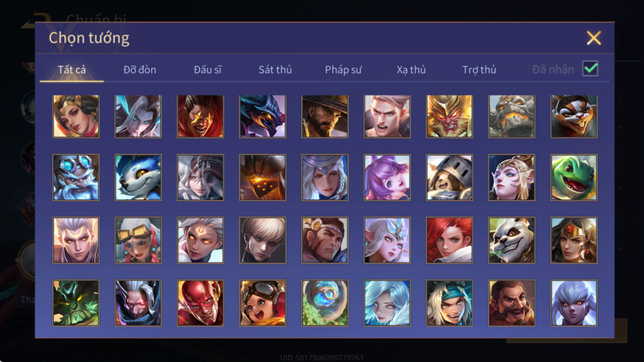Switch to the Pháp sư tab

343,70
